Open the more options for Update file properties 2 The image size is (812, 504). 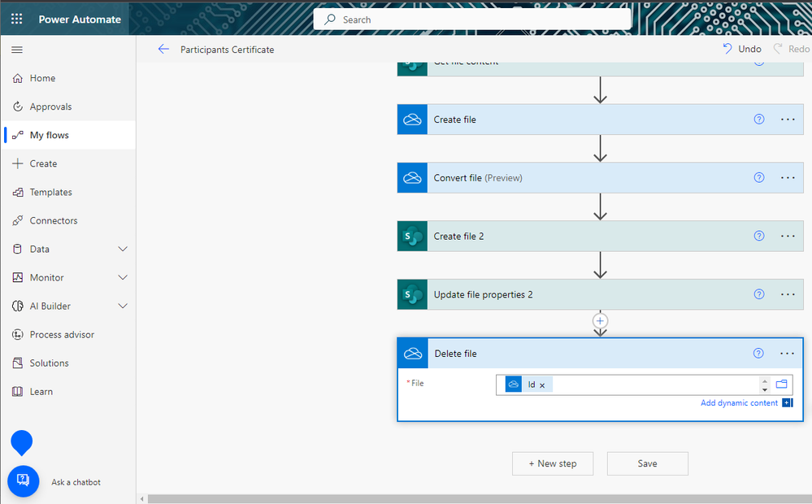coord(788,294)
